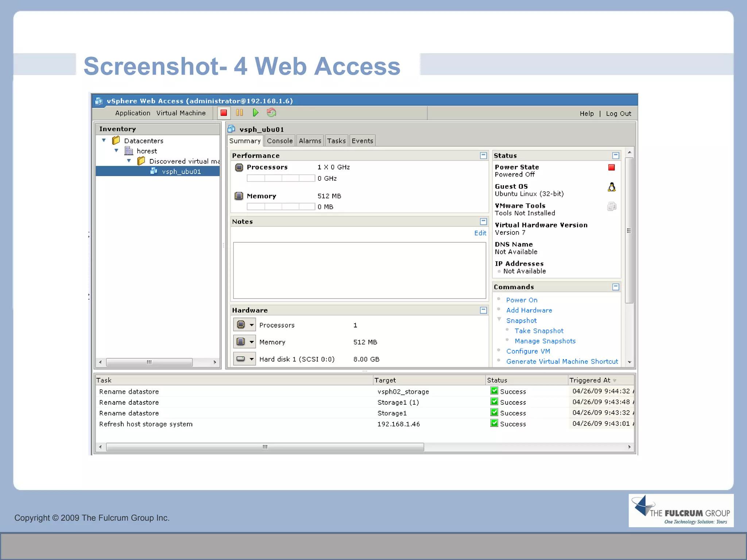Collapse the Performance panel
The image size is (747, 560).
(x=483, y=156)
